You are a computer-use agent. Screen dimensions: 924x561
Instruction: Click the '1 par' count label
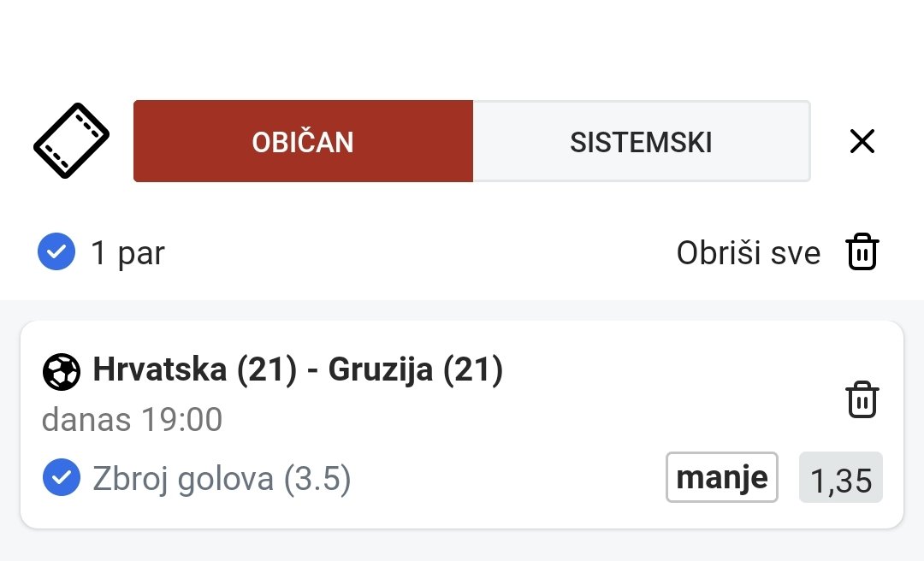pyautogui.click(x=127, y=253)
